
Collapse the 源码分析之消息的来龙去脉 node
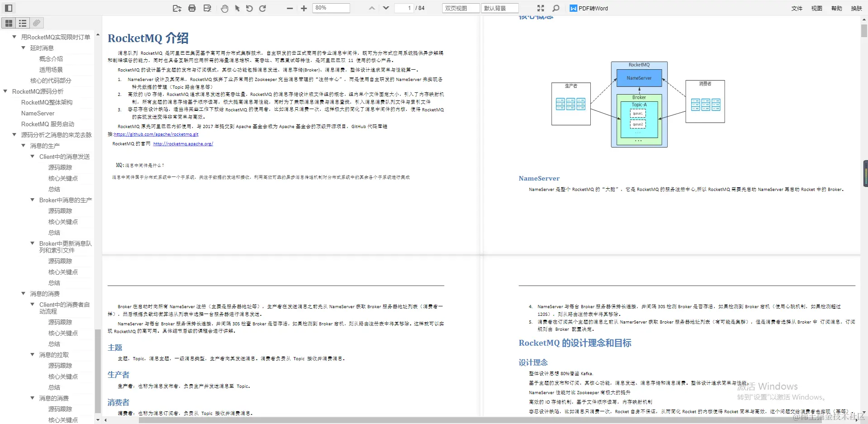click(x=14, y=134)
